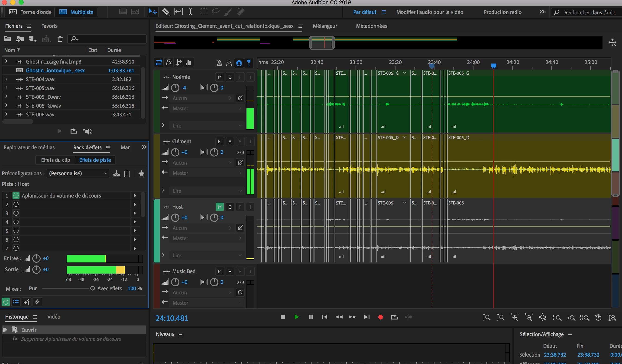Click the trash icon in Fichiers panel
This screenshot has height=364, width=622.
coord(60,39)
